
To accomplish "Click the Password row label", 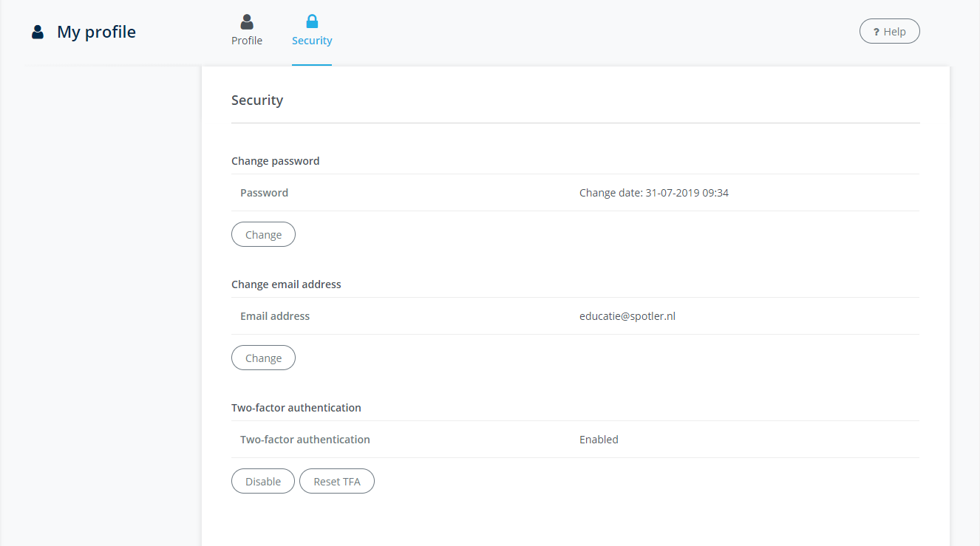I will [x=264, y=192].
